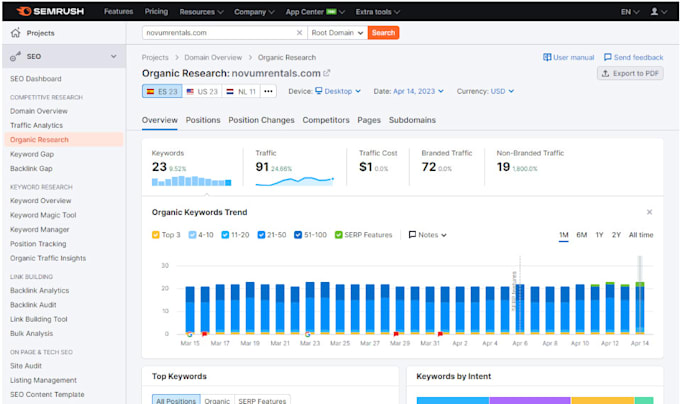Switch to the Positions tab
The height and width of the screenshot is (404, 680).
pyautogui.click(x=203, y=120)
